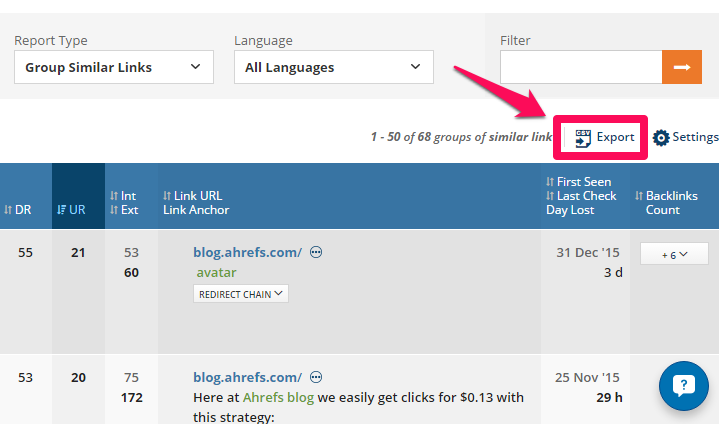
Task: Open more-options icon in DR 53 row
Action: [x=316, y=378]
